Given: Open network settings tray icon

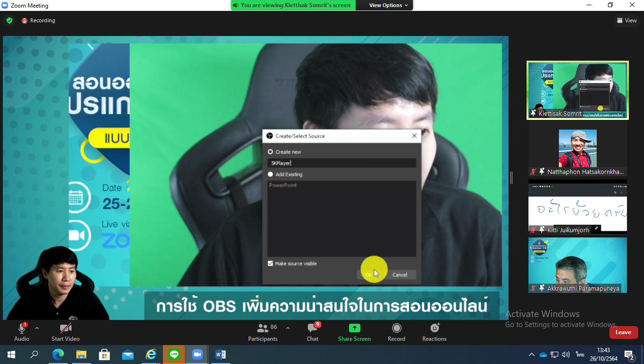Looking at the screenshot, I should [x=555, y=355].
